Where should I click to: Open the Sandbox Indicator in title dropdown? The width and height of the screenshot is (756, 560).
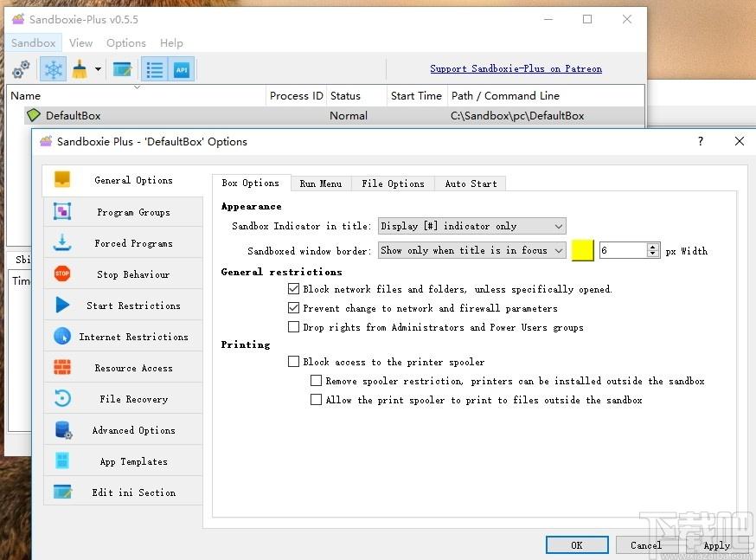[471, 226]
